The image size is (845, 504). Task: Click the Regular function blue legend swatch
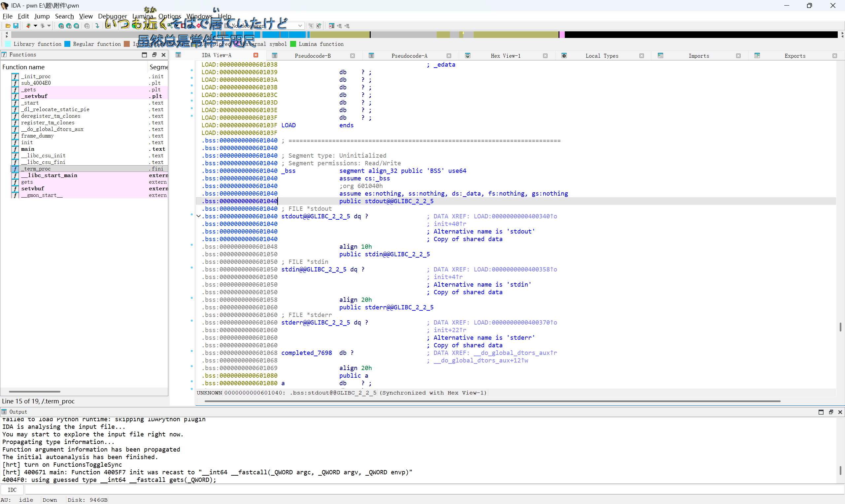[67, 44]
